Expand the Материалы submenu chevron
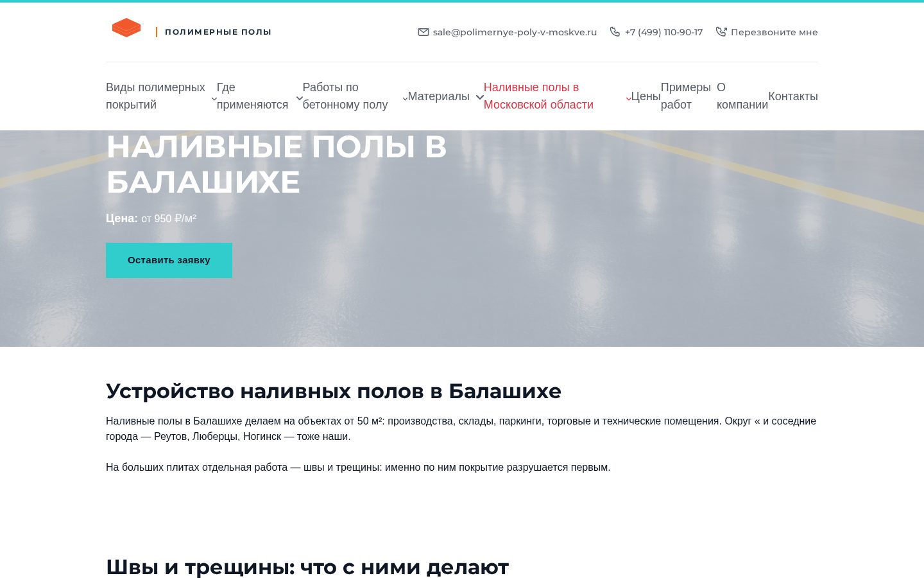The width and height of the screenshot is (924, 578). (480, 98)
